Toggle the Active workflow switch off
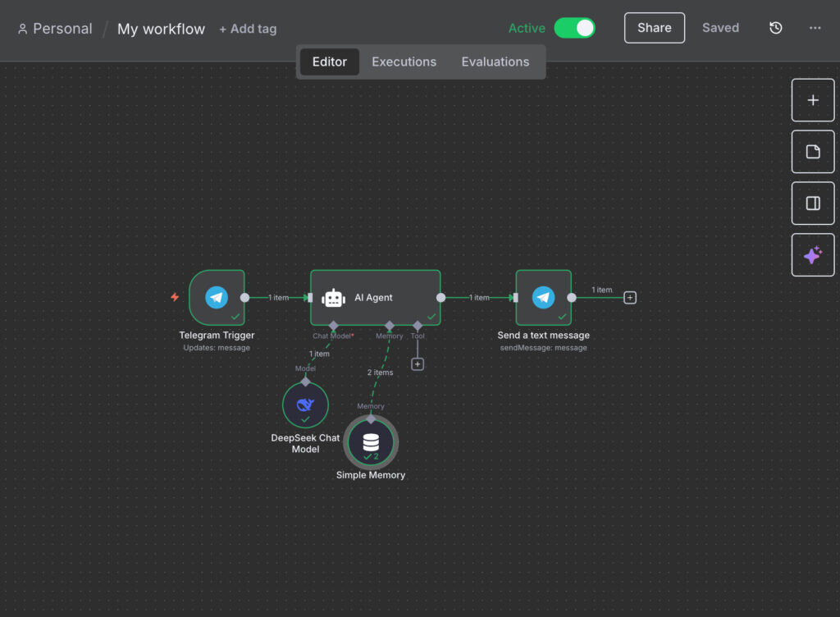The image size is (840, 617). pyautogui.click(x=574, y=28)
